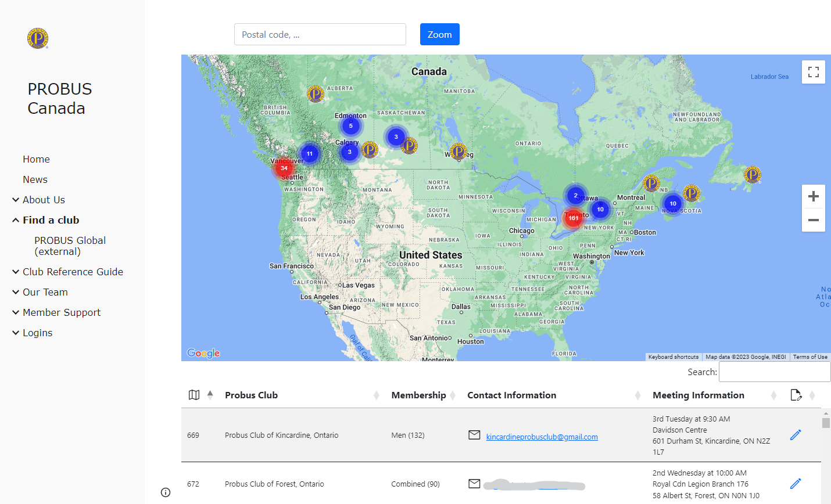The image size is (831, 504).
Task: Open the Saskatchewan cluster of 3 clubs
Action: coord(396,137)
